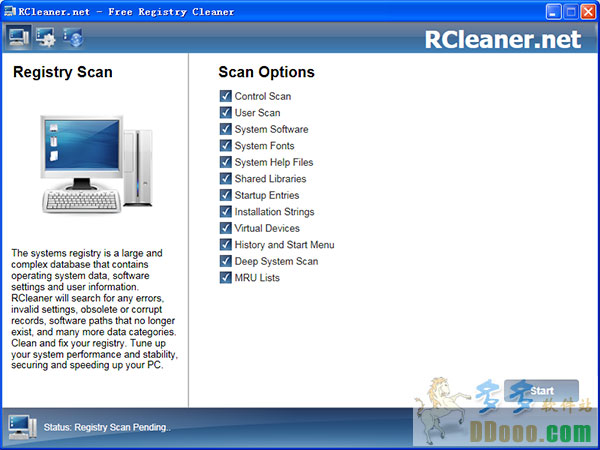Open the Registry Scan toolbar icon
The image size is (600, 450).
click(x=18, y=38)
